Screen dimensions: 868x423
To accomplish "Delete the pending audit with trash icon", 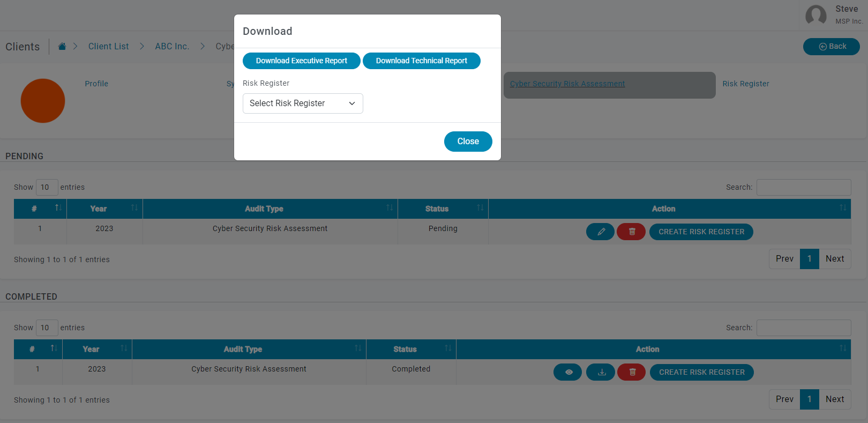I will (631, 232).
